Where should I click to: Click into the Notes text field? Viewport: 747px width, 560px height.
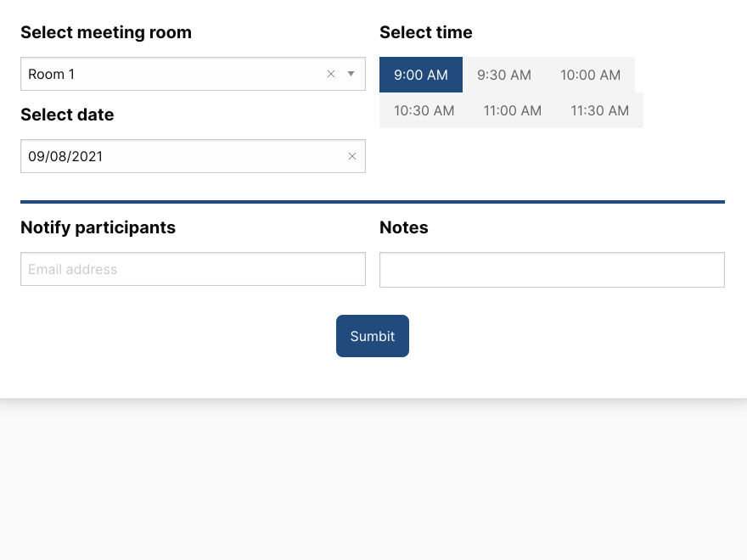pos(552,270)
